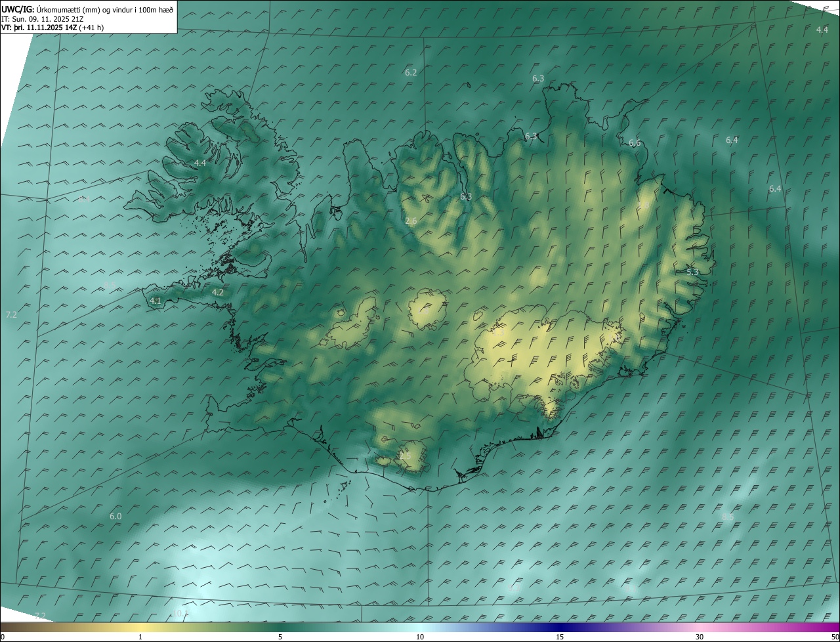The image size is (840, 642).
Task: Click tick label 10 on the colour scale
Action: (x=420, y=637)
